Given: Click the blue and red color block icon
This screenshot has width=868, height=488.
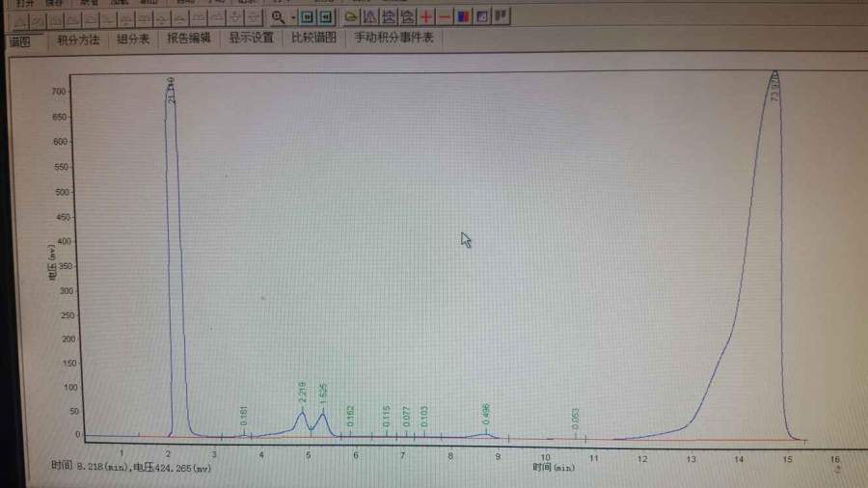Looking at the screenshot, I should coord(463,16).
